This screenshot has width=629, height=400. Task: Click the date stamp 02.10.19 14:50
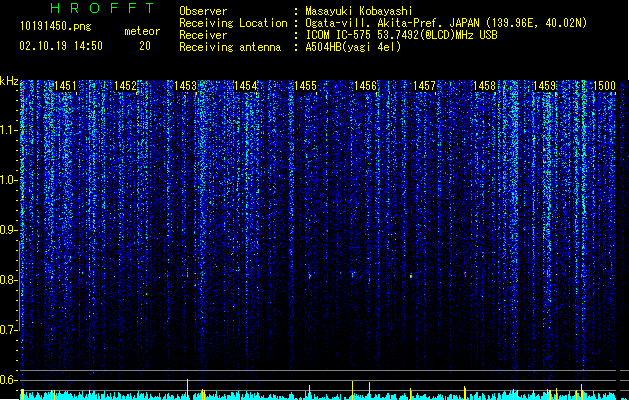tap(61, 46)
